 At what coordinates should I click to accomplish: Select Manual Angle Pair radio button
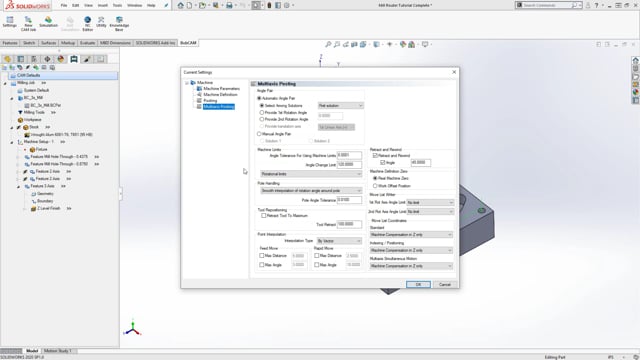pos(259,134)
